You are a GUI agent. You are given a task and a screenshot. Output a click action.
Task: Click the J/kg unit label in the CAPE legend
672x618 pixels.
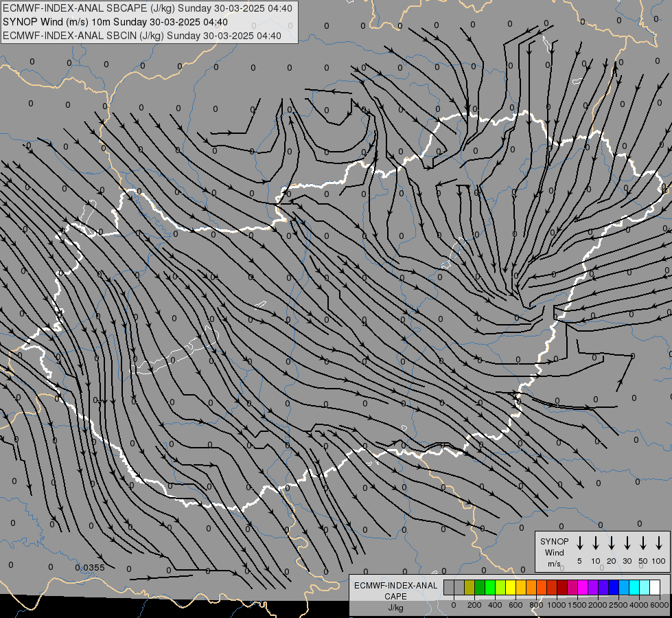395,608
